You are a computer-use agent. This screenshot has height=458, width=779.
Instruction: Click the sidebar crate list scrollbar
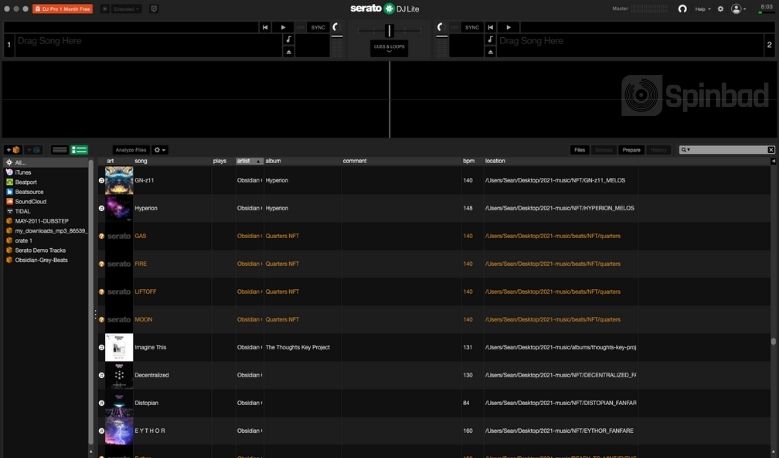[x=91, y=302]
